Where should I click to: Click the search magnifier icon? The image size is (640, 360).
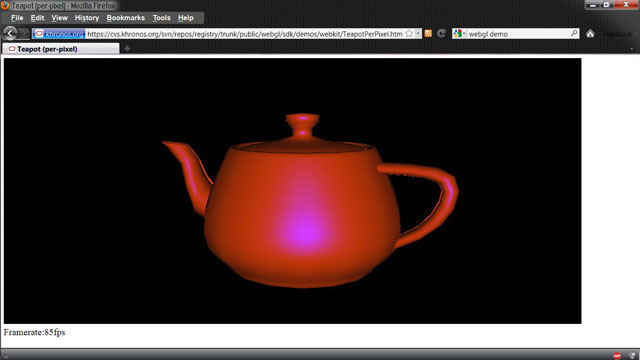574,33
